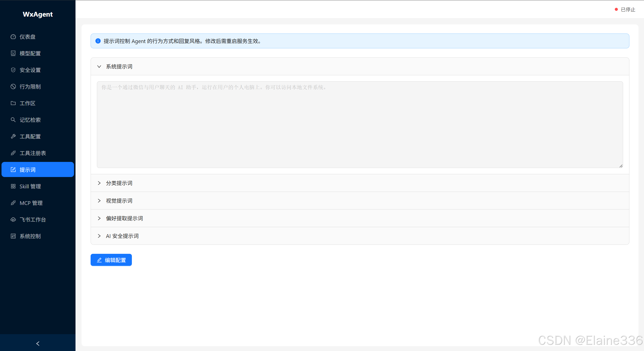Open 工具注册表 in the sidebar

click(x=38, y=153)
